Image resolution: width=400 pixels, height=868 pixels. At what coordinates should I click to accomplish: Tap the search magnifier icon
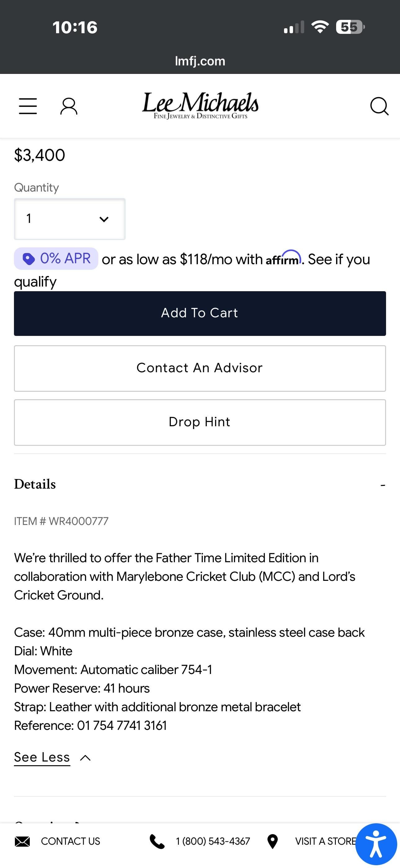coord(379,106)
